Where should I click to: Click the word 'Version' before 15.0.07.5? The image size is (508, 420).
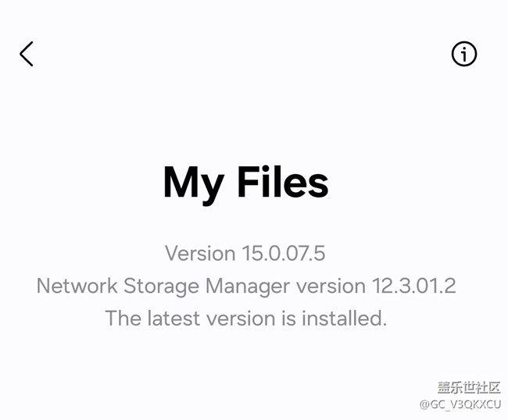click(200, 253)
